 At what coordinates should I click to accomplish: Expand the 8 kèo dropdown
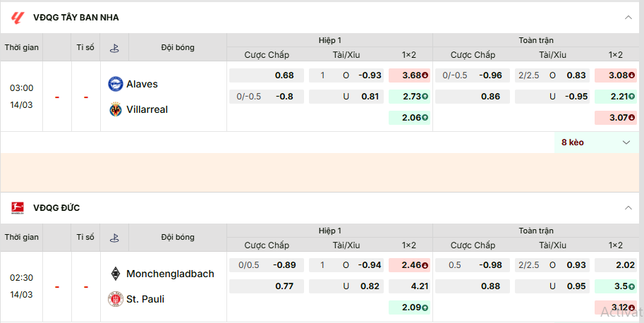(x=626, y=142)
